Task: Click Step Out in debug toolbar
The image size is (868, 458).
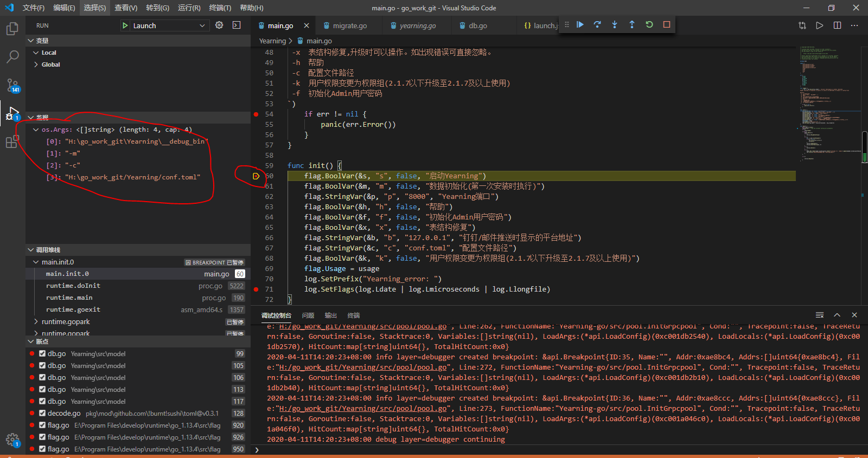Action: [632, 24]
